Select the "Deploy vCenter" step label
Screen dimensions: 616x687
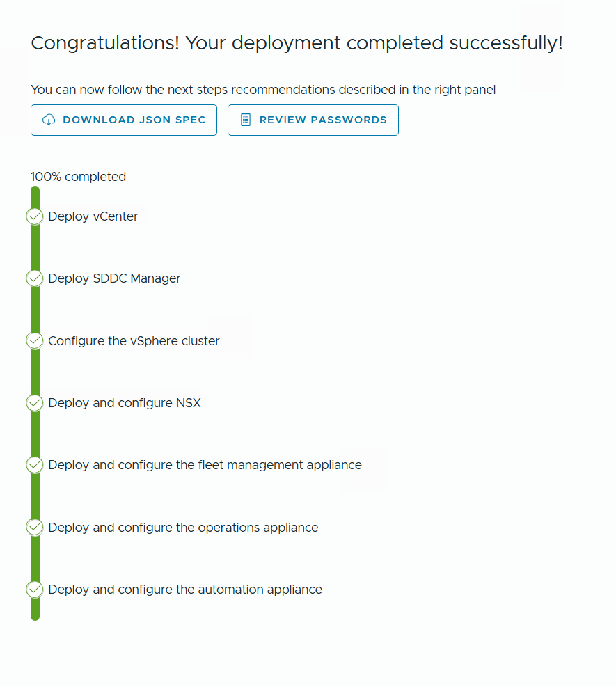pos(93,216)
